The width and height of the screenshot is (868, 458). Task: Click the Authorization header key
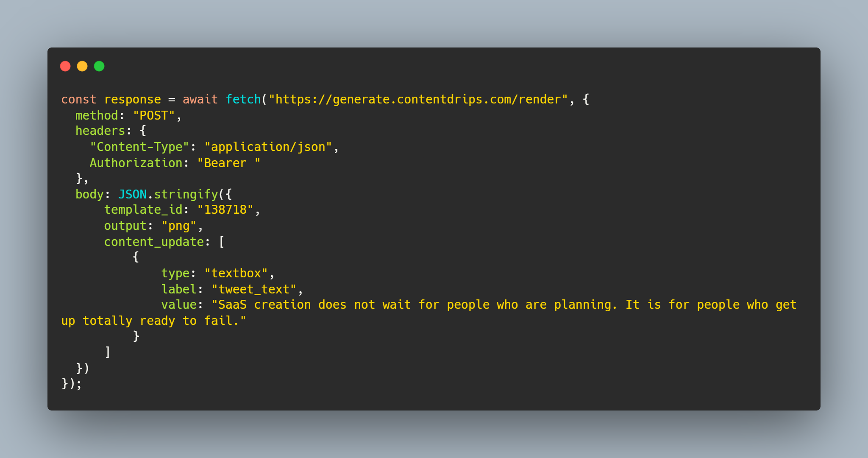coord(136,163)
